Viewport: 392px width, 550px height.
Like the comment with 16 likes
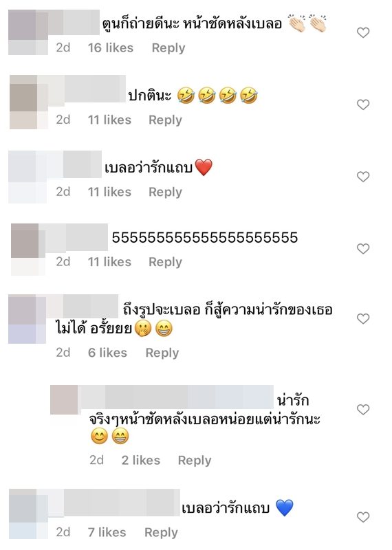pos(363,32)
